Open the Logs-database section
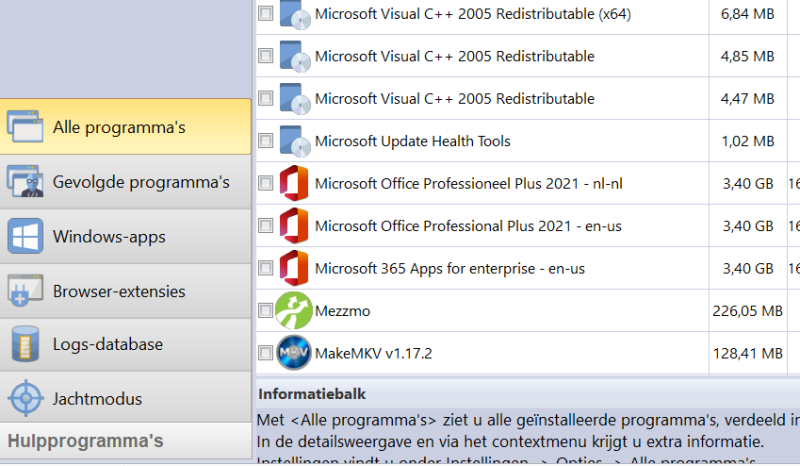Image resolution: width=800 pixels, height=466 pixels. (108, 345)
